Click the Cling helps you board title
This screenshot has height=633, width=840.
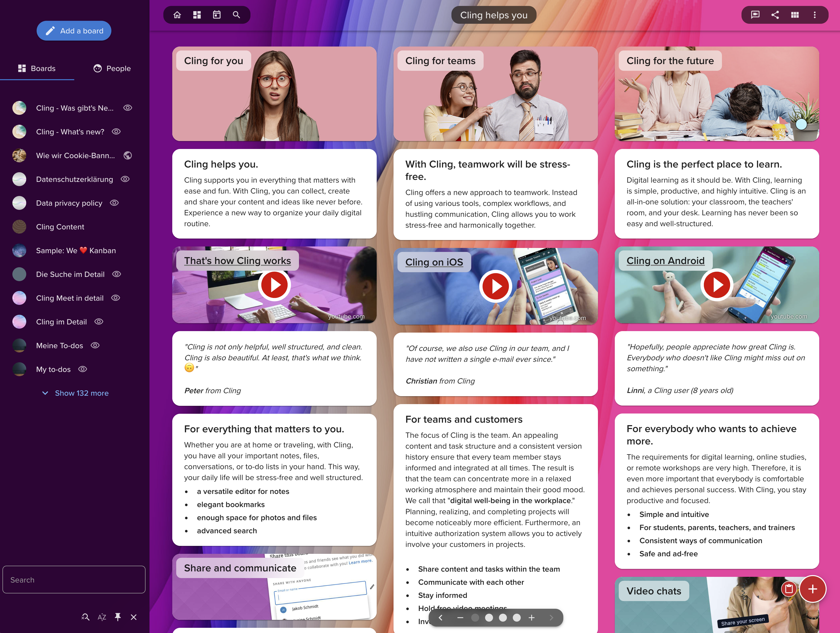(x=494, y=15)
